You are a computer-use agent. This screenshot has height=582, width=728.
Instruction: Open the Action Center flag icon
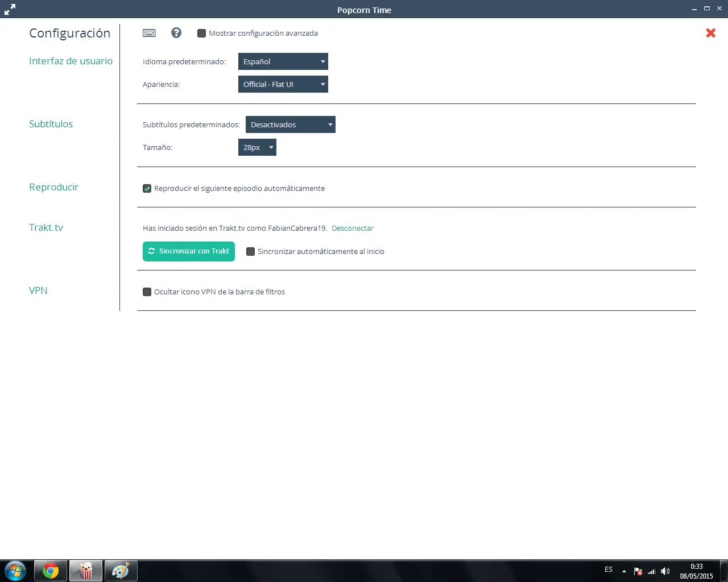click(638, 571)
